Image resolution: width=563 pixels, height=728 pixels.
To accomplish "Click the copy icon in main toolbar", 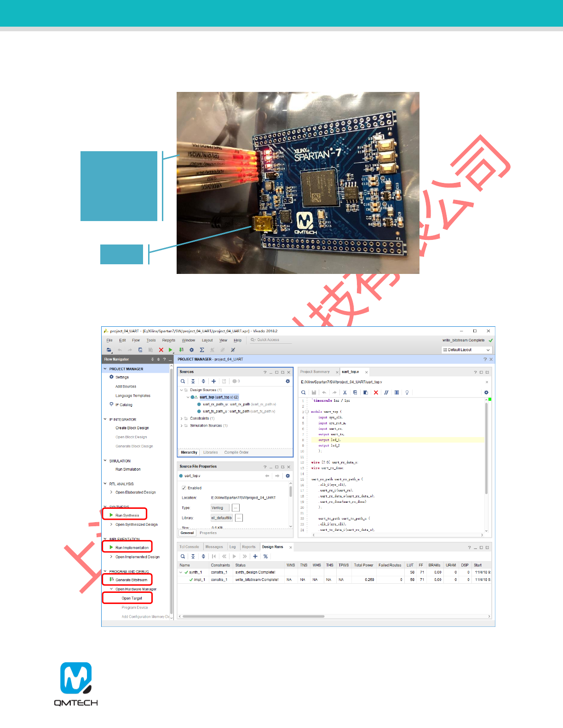I will [x=140, y=350].
